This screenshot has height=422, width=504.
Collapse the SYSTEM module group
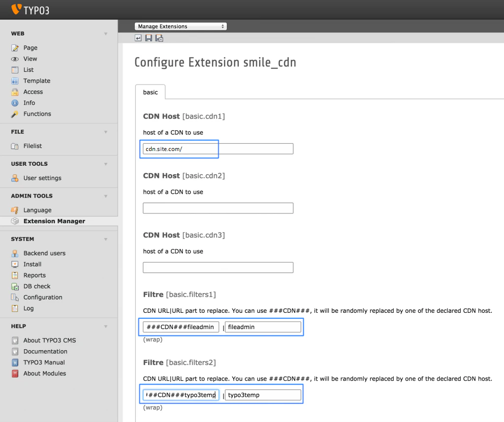[106, 239]
